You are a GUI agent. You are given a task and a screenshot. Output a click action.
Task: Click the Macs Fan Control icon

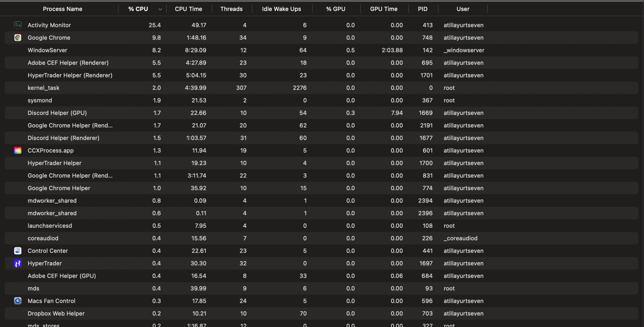click(x=18, y=301)
